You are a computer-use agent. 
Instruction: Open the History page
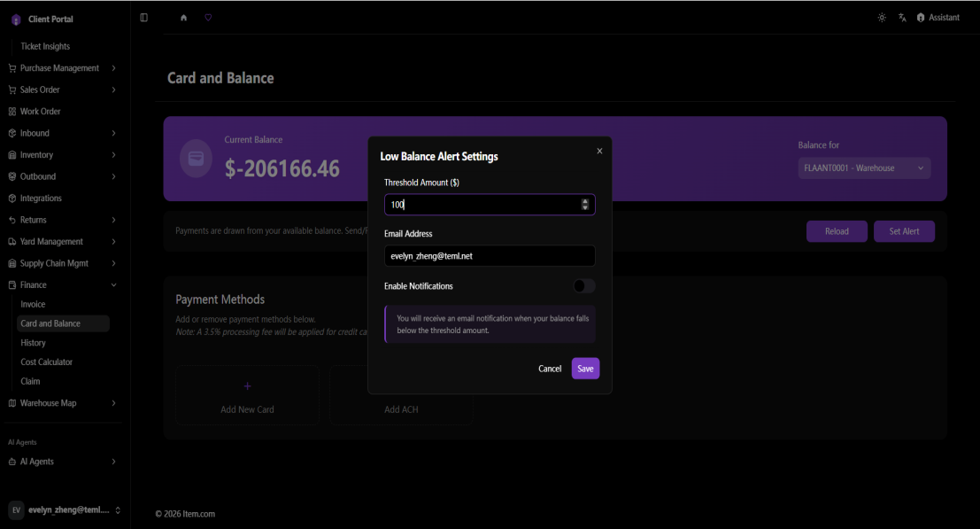point(33,343)
